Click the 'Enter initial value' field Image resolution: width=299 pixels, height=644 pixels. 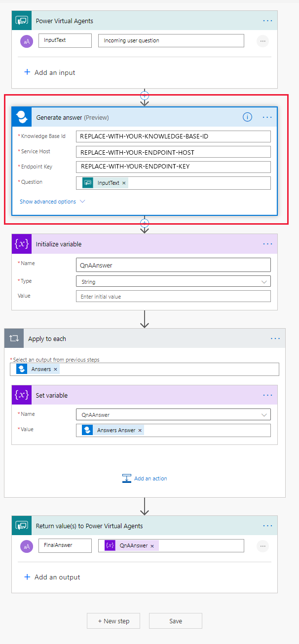pyautogui.click(x=173, y=297)
